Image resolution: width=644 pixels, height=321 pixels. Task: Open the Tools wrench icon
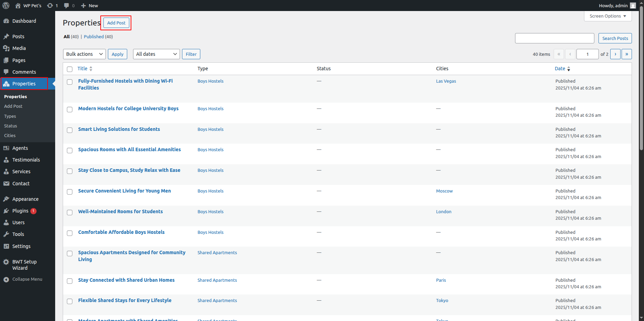pos(6,234)
